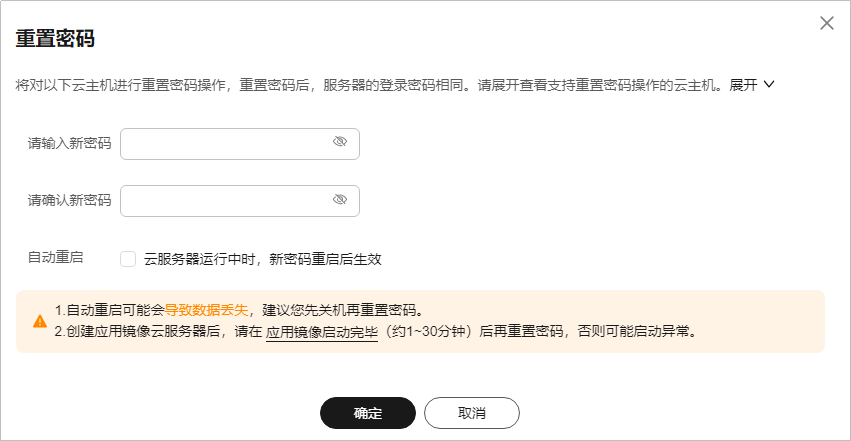Viewport: 851px width, 441px height.
Task: Click the orange warning triangle icon
Action: pos(40,321)
